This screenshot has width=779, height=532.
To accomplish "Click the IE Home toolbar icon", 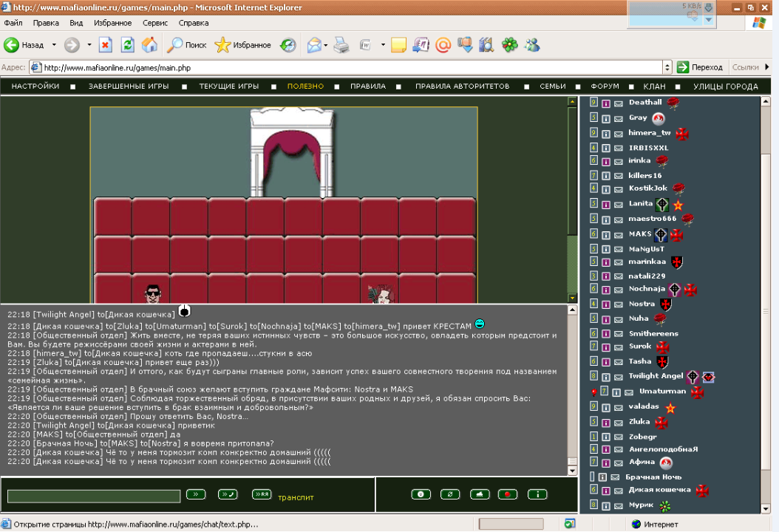I will pyautogui.click(x=149, y=45).
